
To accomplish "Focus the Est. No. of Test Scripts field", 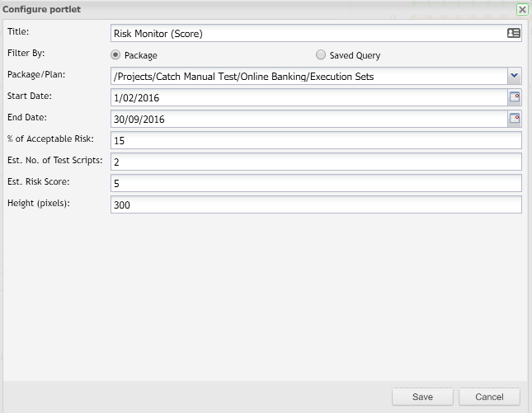I will pyautogui.click(x=316, y=162).
